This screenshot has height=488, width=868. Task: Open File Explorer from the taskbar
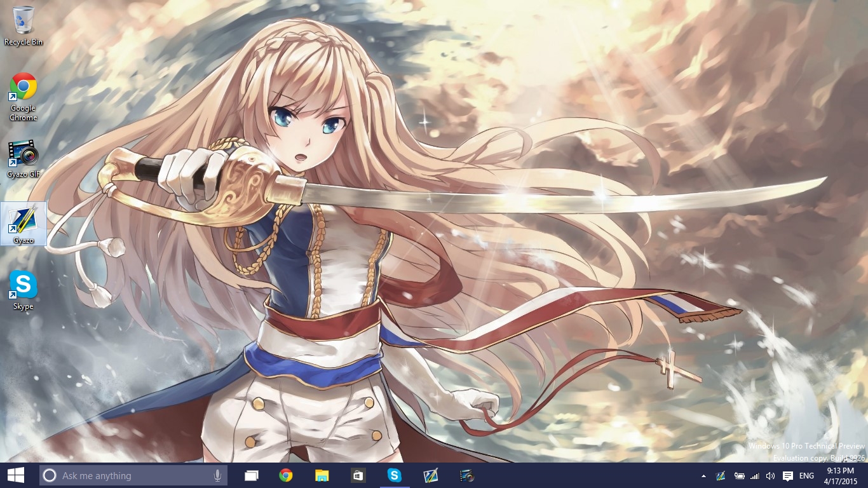(322, 475)
